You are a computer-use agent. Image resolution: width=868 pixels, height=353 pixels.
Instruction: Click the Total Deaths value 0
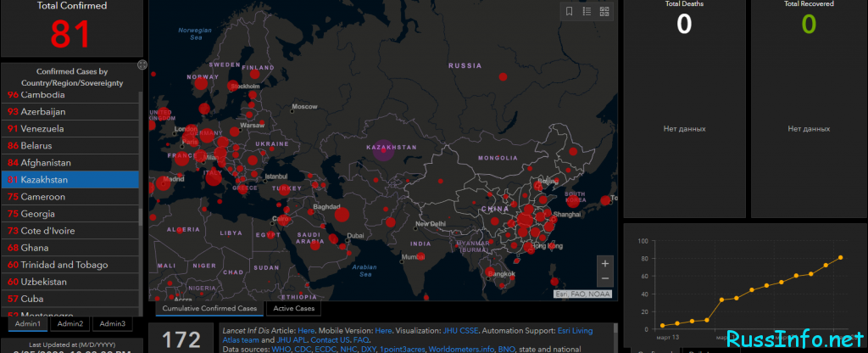point(684,25)
